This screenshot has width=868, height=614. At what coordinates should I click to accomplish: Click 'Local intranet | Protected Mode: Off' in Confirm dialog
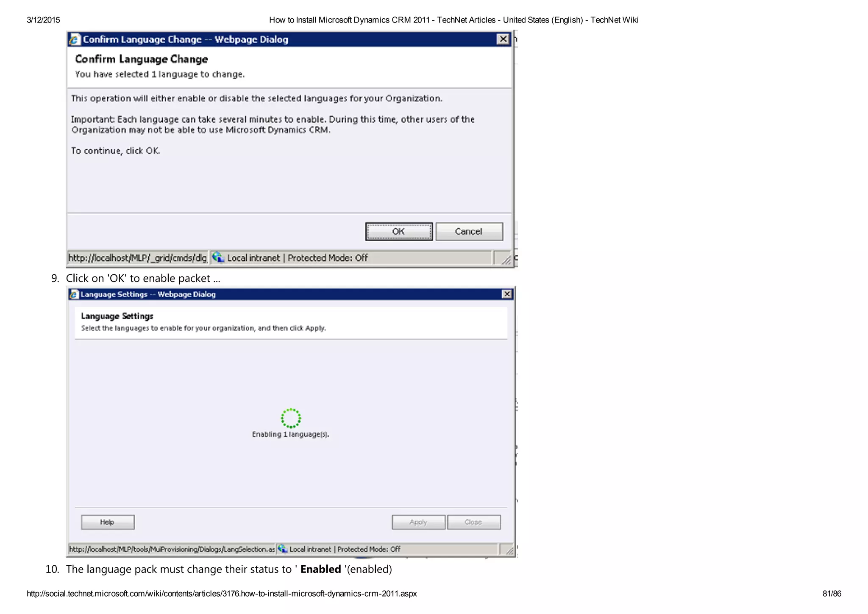pos(297,258)
